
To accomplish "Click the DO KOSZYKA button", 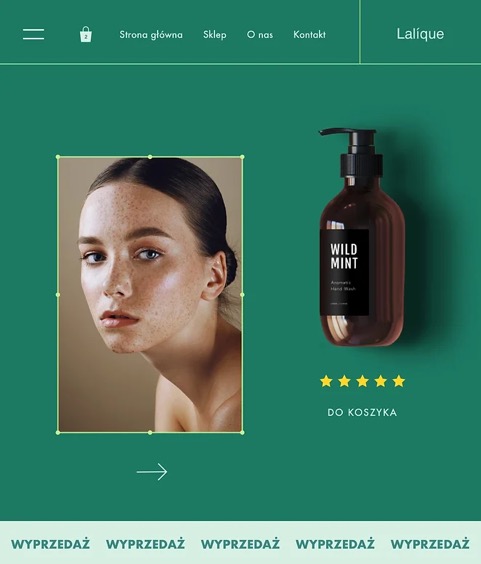I will point(362,412).
